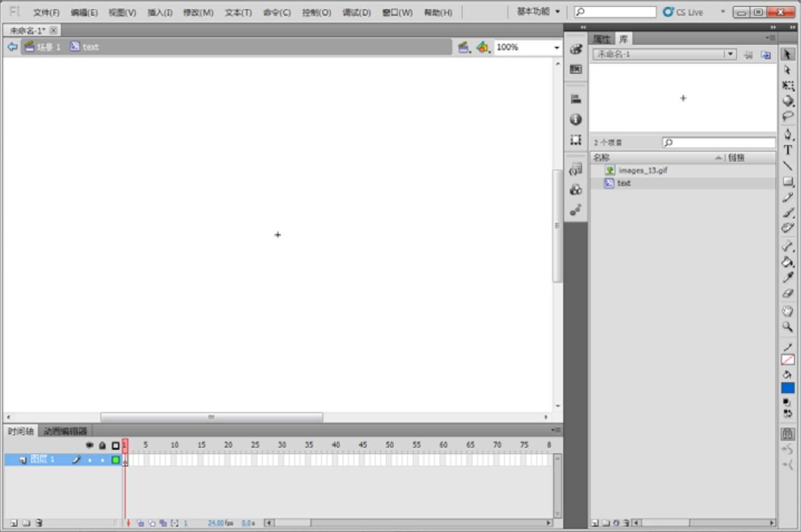Click the new layer icon in timeline
Screen dimensions: 801x532
click(x=13, y=523)
